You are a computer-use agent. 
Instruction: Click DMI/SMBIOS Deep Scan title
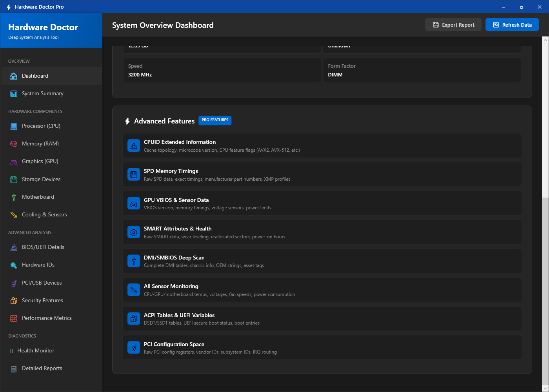pos(174,258)
